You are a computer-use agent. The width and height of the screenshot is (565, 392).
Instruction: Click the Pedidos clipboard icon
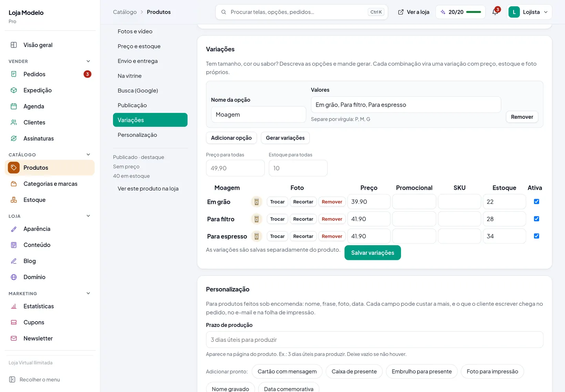[14, 74]
